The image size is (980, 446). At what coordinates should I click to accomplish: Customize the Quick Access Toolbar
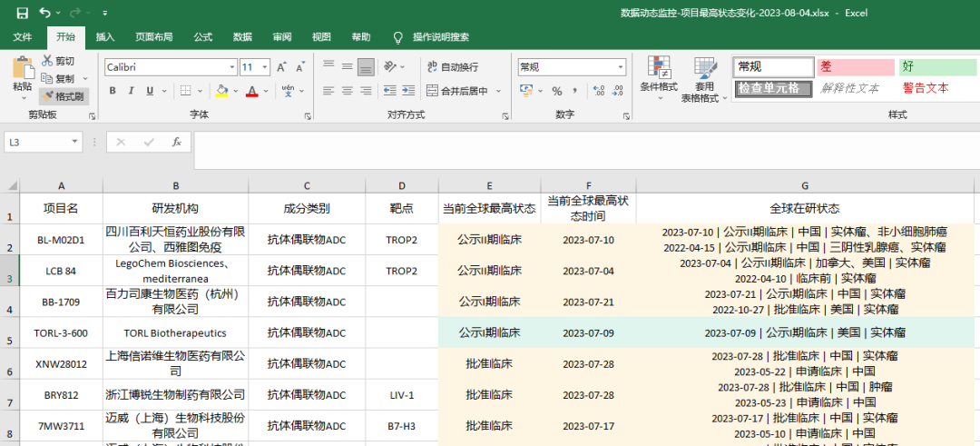[104, 13]
